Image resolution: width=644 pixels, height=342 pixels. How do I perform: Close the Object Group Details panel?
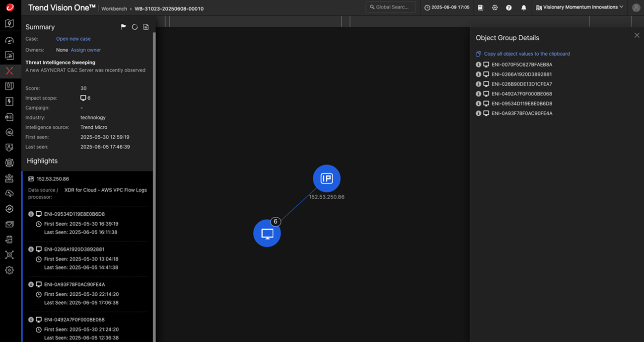[637, 35]
